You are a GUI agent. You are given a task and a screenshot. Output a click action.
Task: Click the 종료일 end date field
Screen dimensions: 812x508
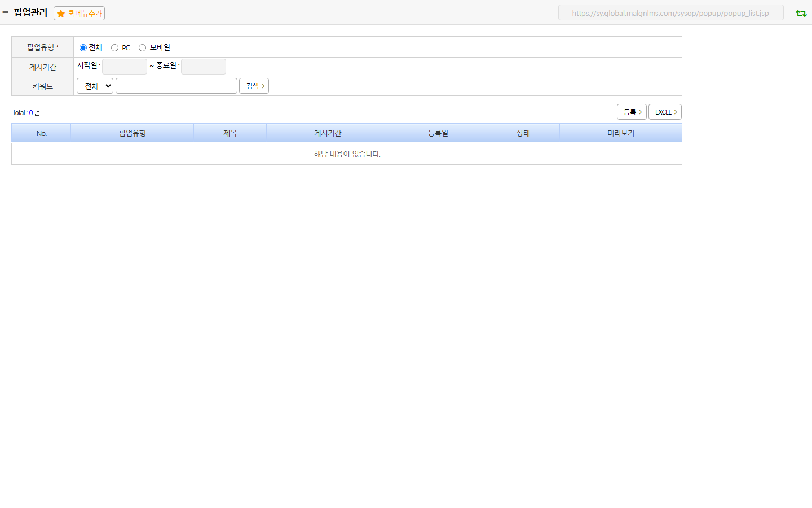click(x=204, y=67)
